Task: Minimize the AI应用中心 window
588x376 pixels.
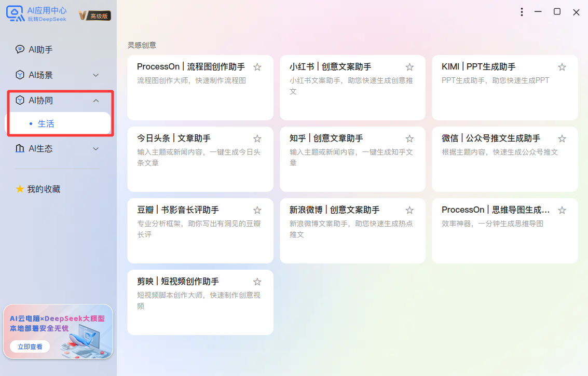Action: point(538,12)
